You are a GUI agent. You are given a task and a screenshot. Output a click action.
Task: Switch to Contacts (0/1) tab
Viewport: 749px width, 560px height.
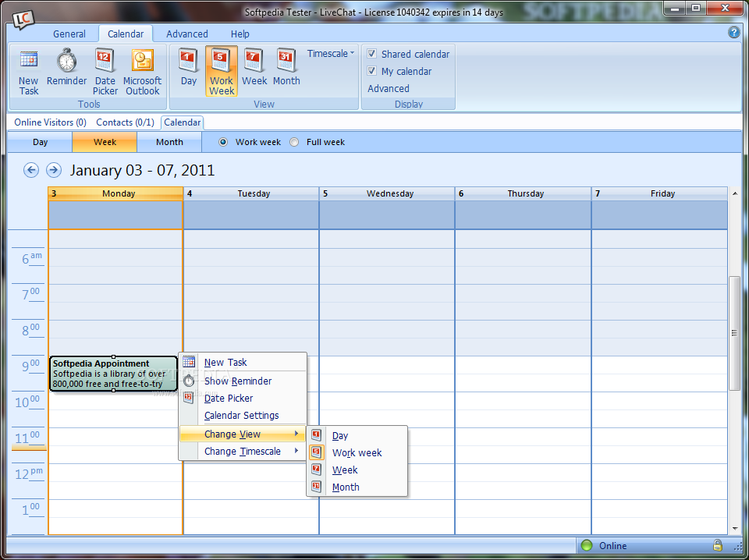pos(125,122)
